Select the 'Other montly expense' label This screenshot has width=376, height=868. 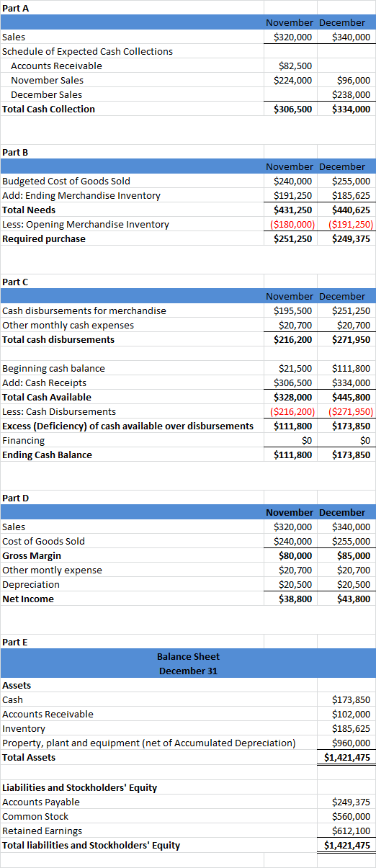pos(53,570)
